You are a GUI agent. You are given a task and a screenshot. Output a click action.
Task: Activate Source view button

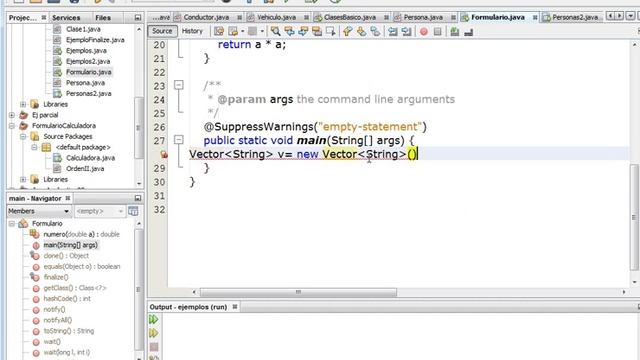coord(162,31)
